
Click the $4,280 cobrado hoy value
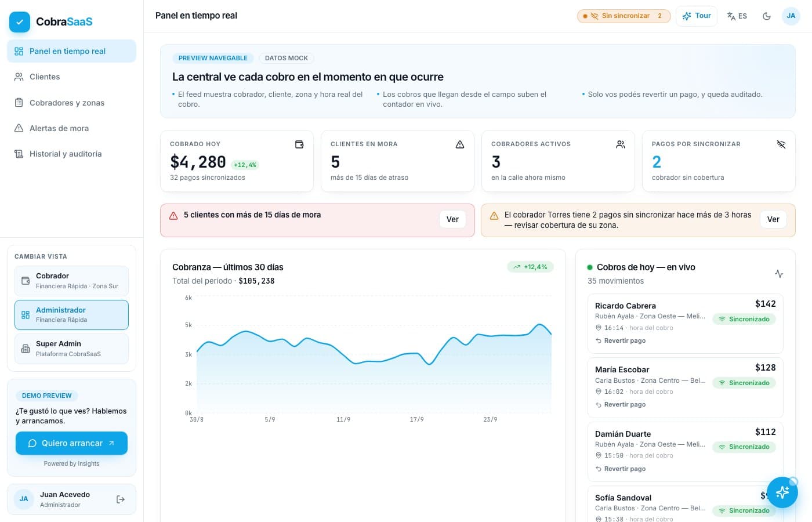pos(198,162)
